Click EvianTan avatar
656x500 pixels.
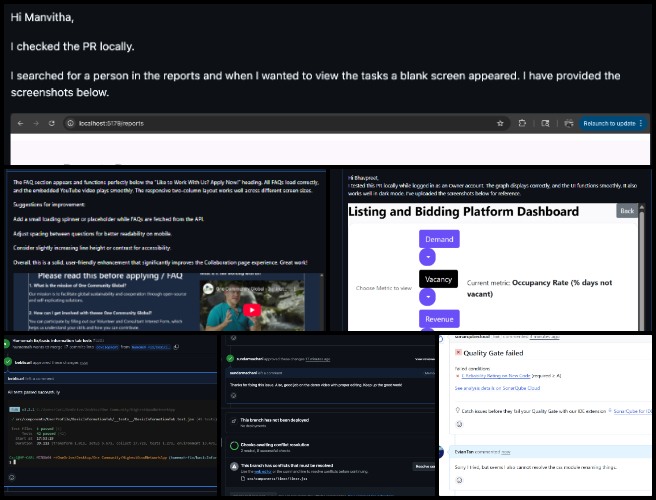pyautogui.click(x=441, y=452)
